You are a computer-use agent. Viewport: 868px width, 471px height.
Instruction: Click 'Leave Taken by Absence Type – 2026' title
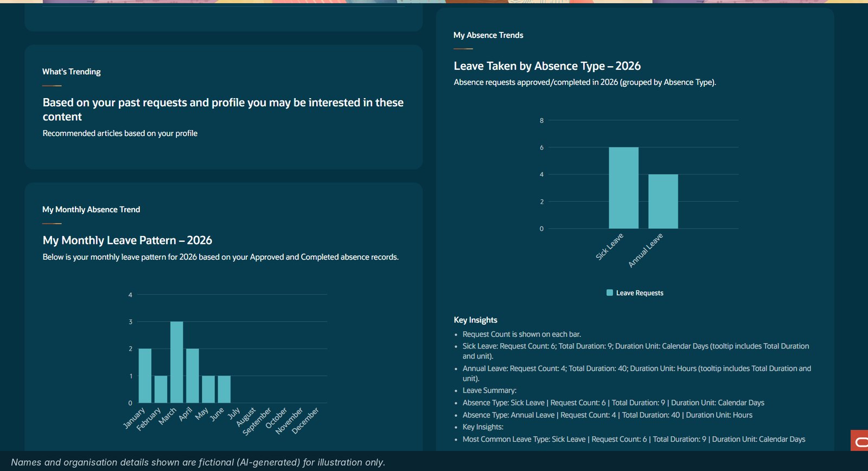click(x=547, y=66)
